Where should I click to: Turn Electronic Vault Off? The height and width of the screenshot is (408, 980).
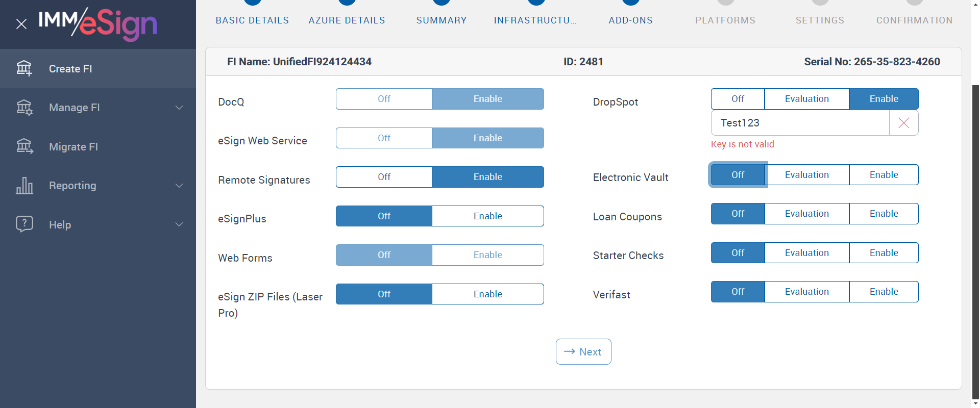point(738,175)
